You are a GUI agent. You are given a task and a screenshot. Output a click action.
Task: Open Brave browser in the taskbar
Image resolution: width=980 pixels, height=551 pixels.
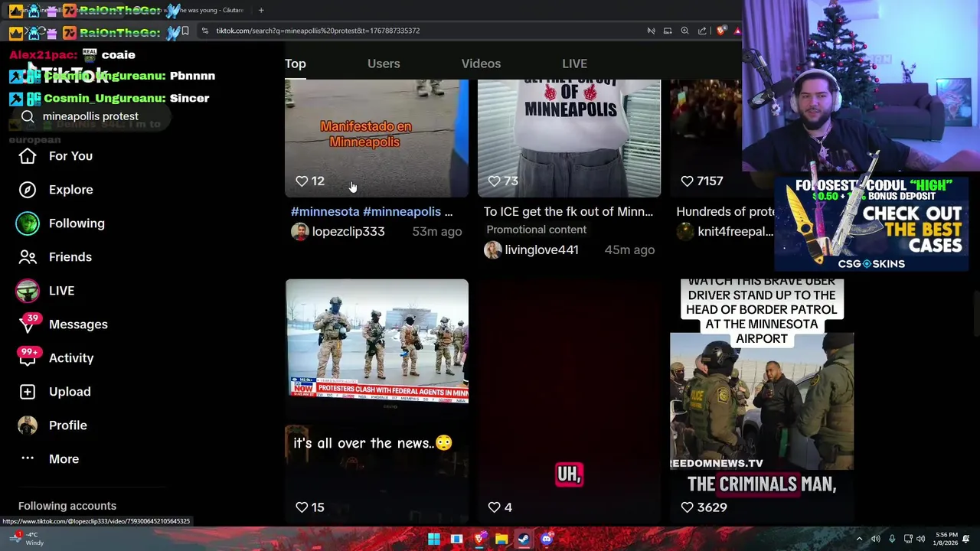[479, 539]
